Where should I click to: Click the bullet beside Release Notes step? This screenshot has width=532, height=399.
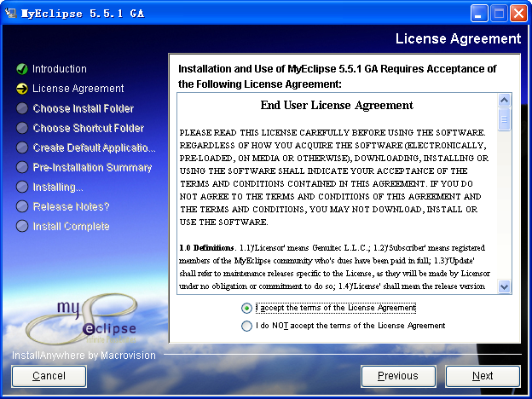coord(22,206)
